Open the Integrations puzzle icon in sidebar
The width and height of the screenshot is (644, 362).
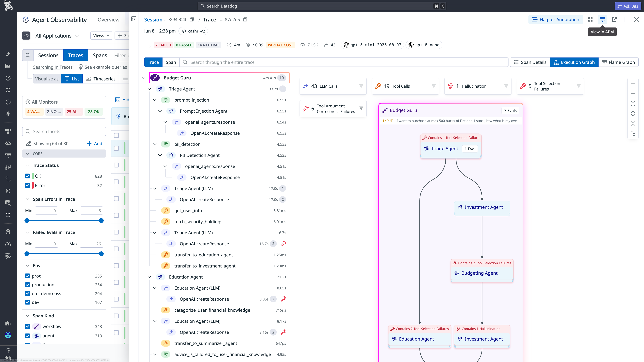click(x=8, y=323)
